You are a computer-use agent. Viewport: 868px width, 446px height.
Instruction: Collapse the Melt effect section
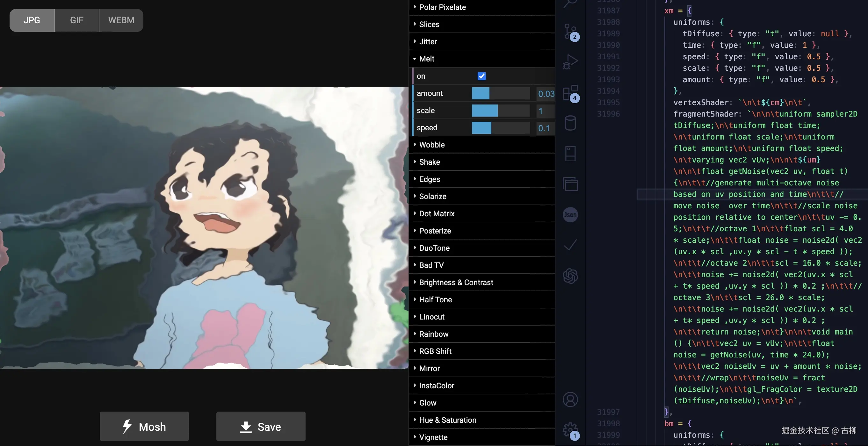click(427, 59)
